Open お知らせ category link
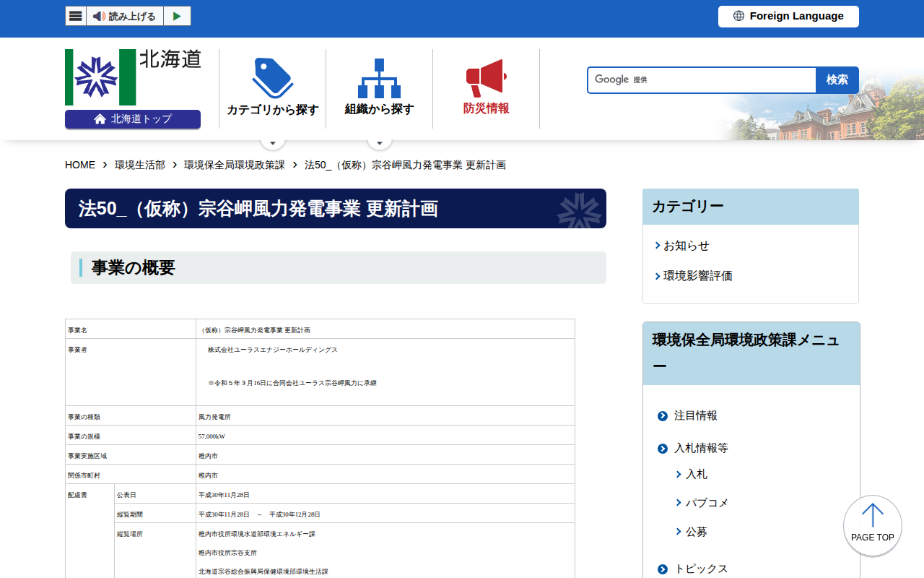 pos(687,246)
